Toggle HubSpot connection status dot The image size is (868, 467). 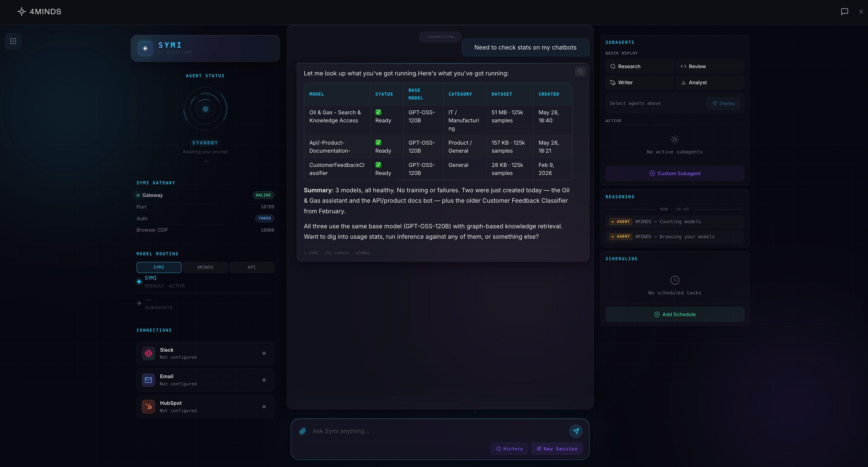[264, 407]
